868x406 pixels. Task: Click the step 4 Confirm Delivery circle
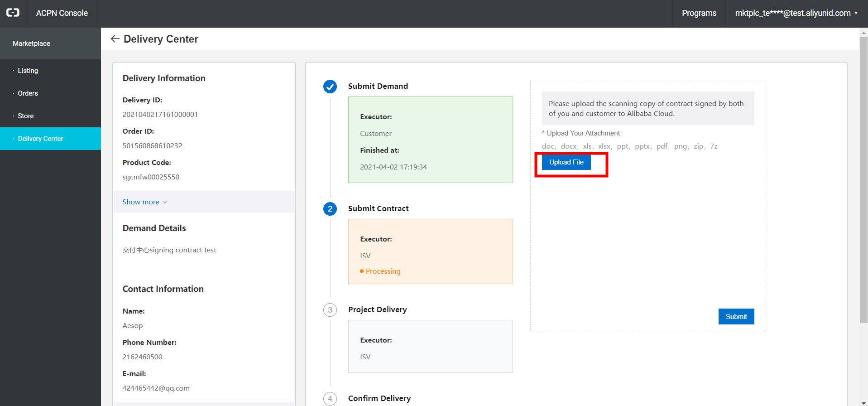point(330,398)
